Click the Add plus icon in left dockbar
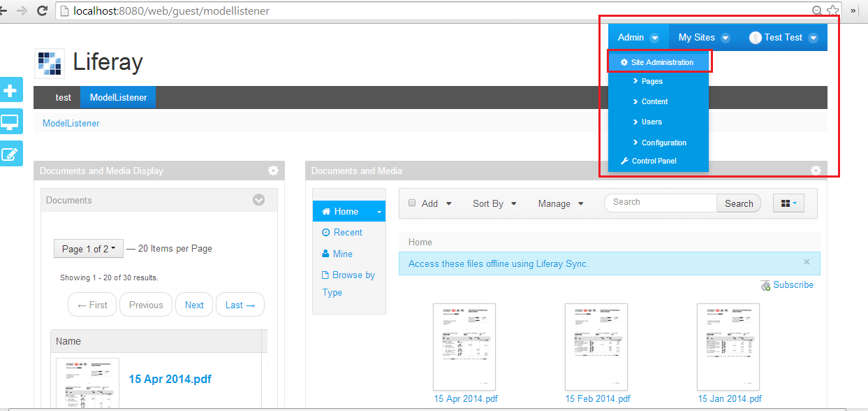868x411 pixels. coord(10,90)
